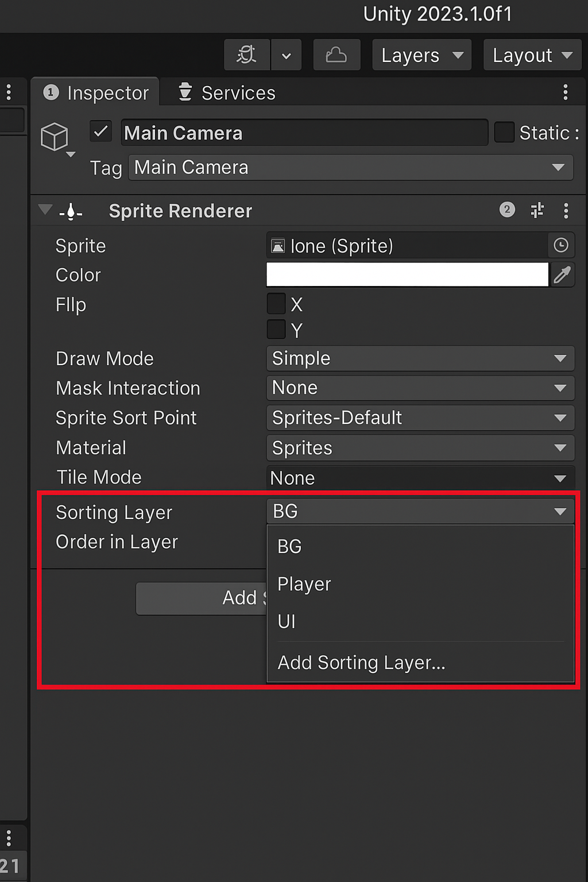The width and height of the screenshot is (588, 882).
Task: Check the Flip X checkbox
Action: 276,303
